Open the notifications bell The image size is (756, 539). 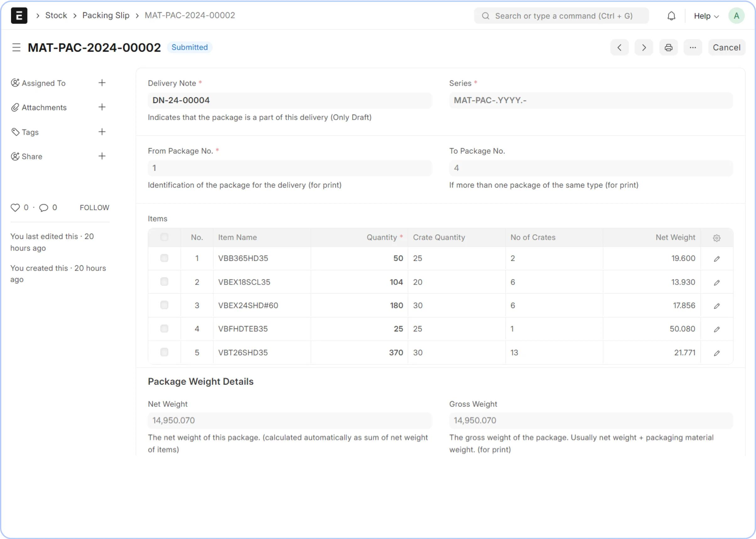tap(671, 16)
